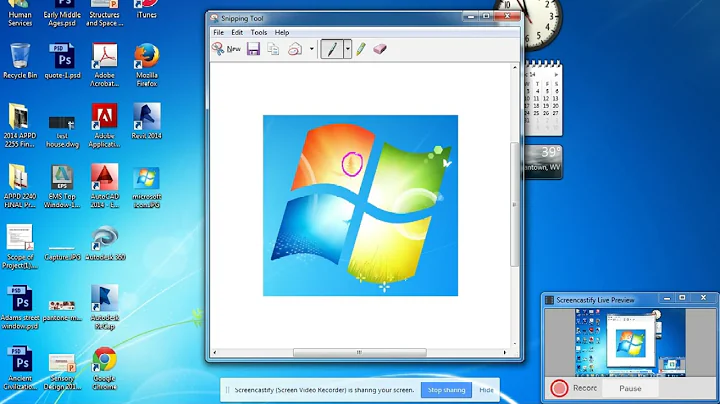Screen dimensions: 720x404
Task: Open the Pen options dropdown arrow
Action: (348, 49)
